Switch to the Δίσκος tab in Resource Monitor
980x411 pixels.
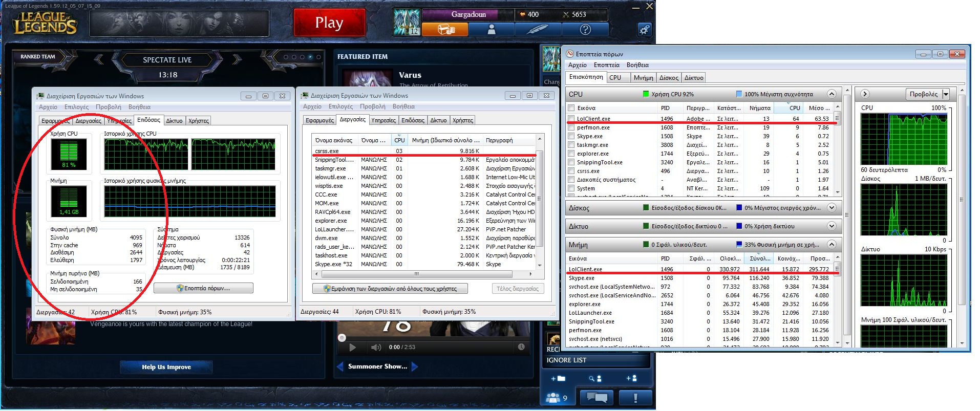point(669,78)
